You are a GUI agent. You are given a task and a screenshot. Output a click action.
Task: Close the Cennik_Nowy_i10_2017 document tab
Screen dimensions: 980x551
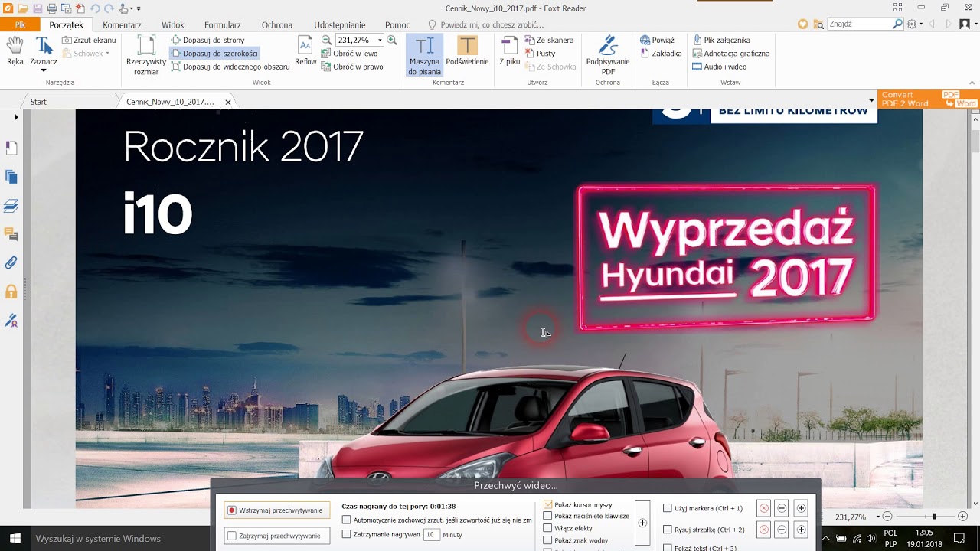click(x=228, y=102)
